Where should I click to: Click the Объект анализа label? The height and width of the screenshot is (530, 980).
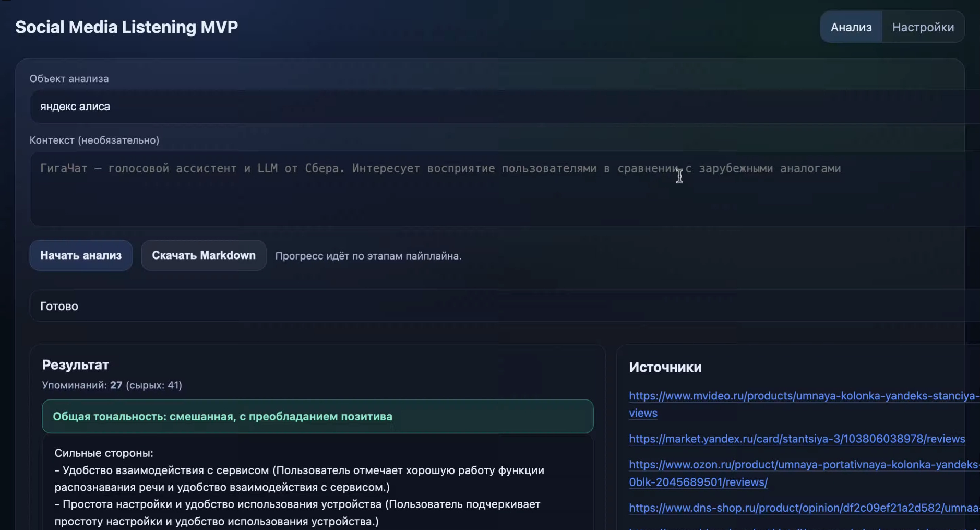pos(69,79)
